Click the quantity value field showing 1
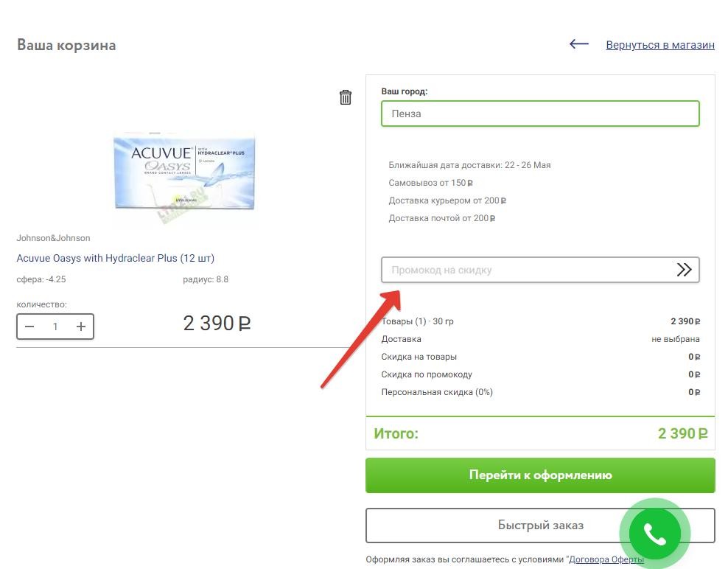The height and width of the screenshot is (569, 728). point(55,327)
